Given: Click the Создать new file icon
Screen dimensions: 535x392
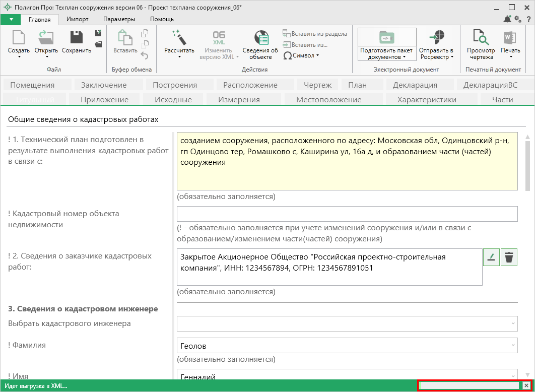Looking at the screenshot, I should [x=19, y=38].
